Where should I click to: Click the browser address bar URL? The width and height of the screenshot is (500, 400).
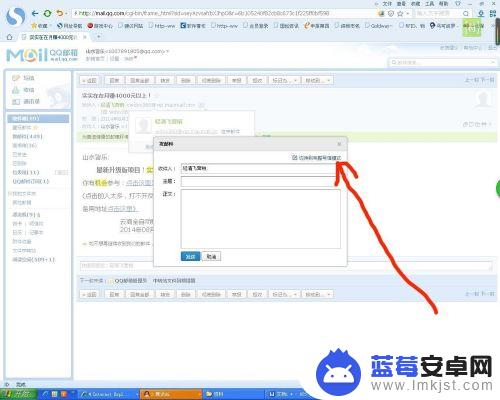[204, 13]
